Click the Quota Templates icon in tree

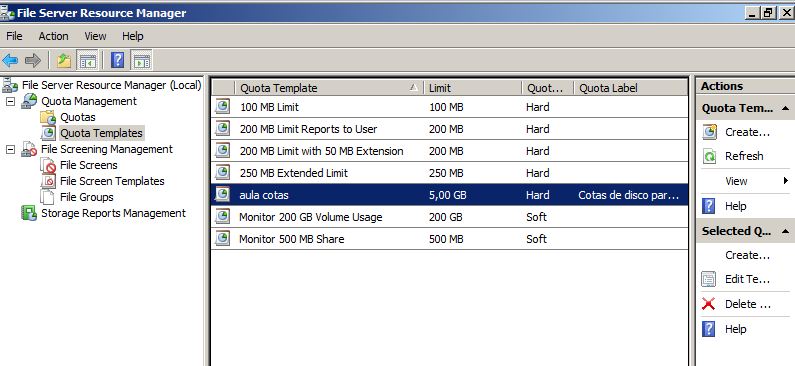[x=48, y=133]
